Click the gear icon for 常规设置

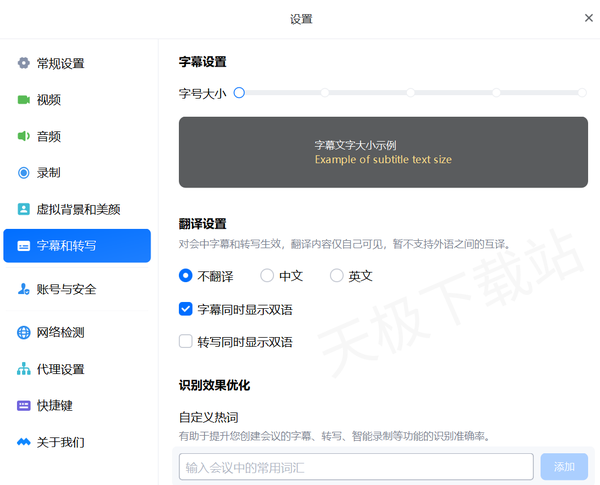pyautogui.click(x=24, y=63)
